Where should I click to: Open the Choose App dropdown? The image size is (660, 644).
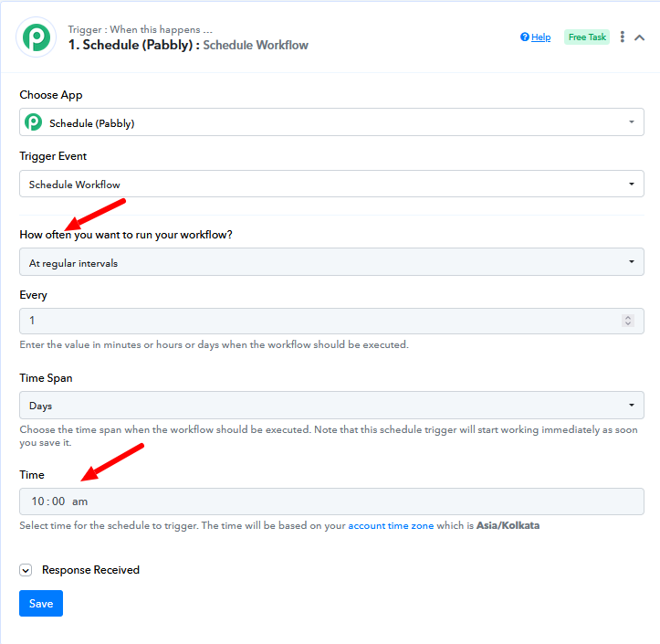pos(331,122)
